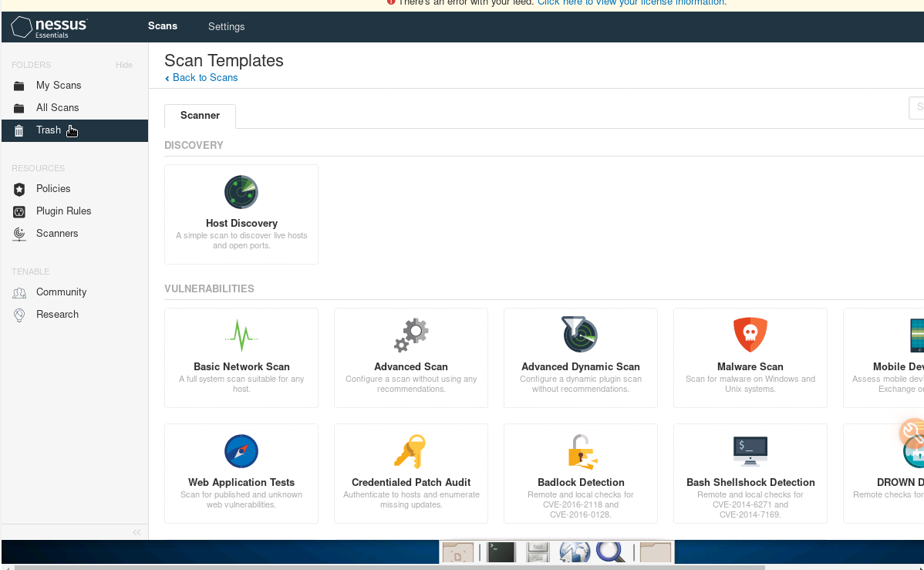Choose the Host Discovery template title
This screenshot has height=570, width=924.
coord(241,224)
